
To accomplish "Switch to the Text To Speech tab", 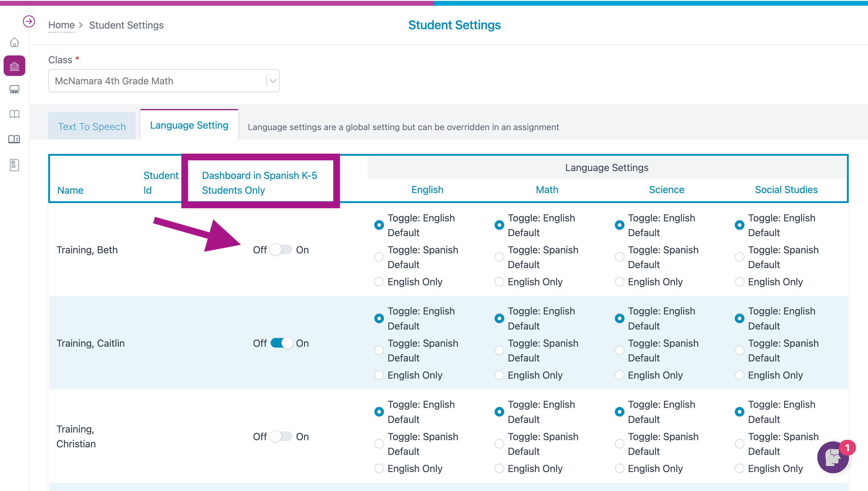I will coord(92,127).
